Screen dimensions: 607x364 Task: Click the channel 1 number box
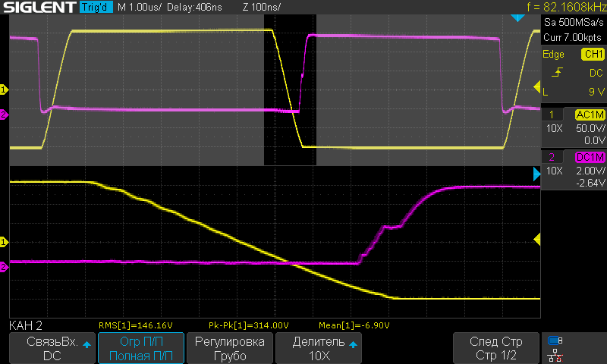click(552, 115)
